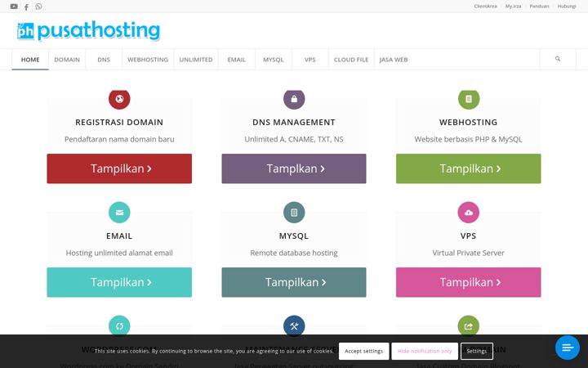Click 'Unlimited A, CNAME, TXT, NS' text

(294, 139)
